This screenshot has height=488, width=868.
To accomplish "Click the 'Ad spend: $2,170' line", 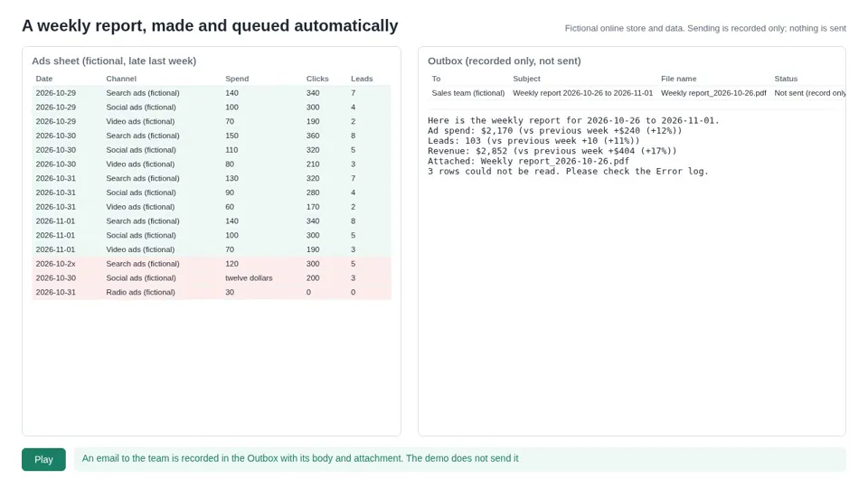I will [x=554, y=130].
